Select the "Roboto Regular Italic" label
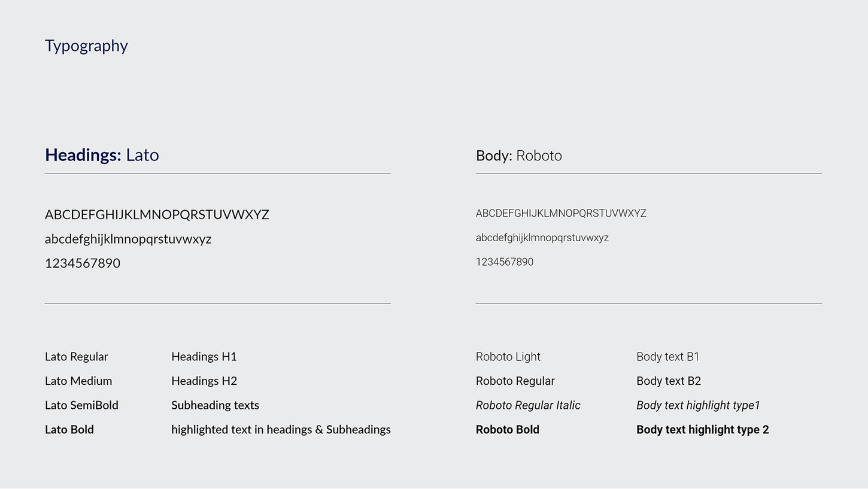The width and height of the screenshot is (868, 489). point(528,405)
